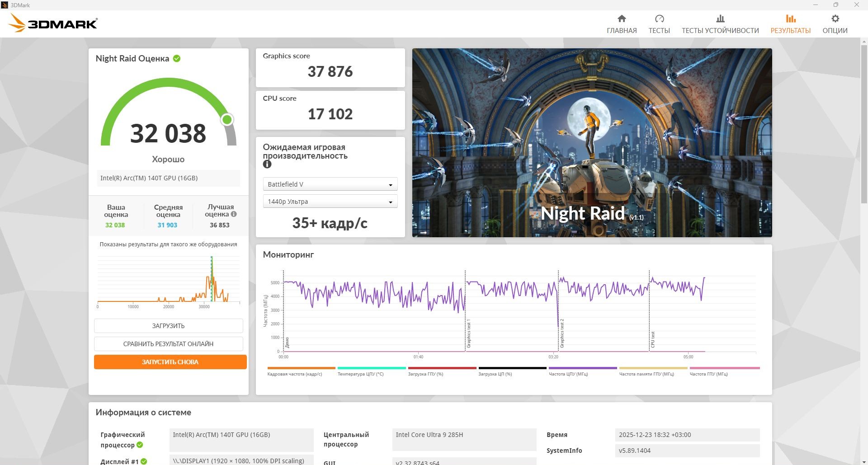
Task: Click green check beside Дисплей #1
Action: tap(144, 461)
